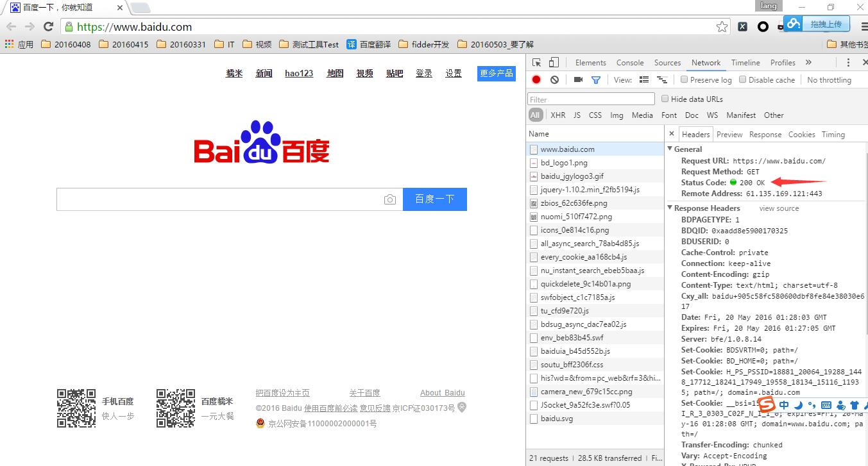
Task: Toggle the device mode toolbar icon
Action: (554, 63)
